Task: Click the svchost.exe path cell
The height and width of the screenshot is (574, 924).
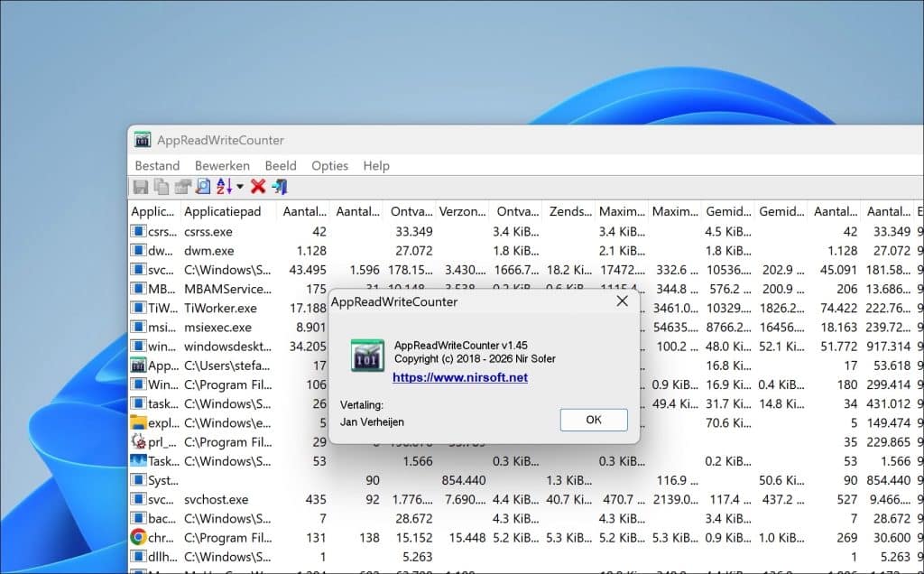Action: coord(216,499)
